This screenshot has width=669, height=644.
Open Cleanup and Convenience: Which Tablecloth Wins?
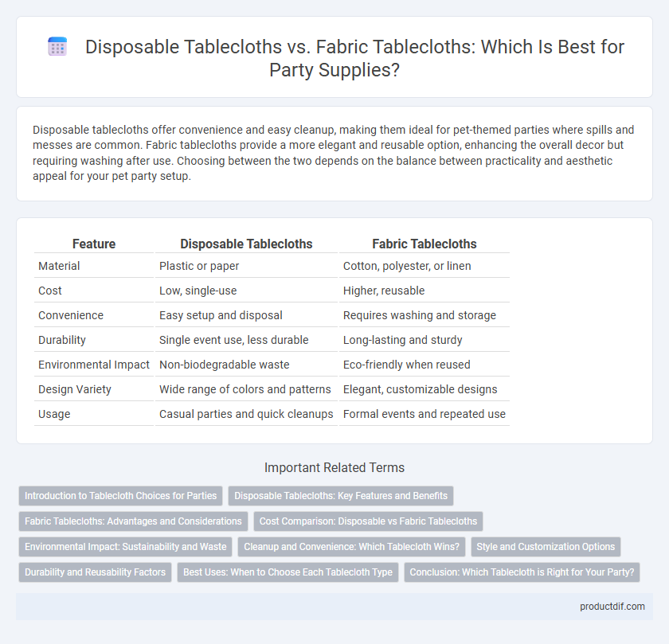(351, 547)
